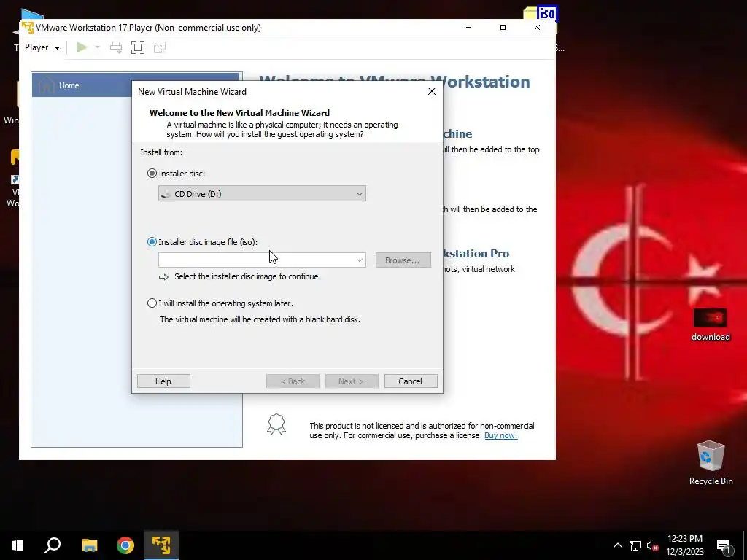747x560 pixels.
Task: Open the notification center icon
Action: (x=725, y=545)
